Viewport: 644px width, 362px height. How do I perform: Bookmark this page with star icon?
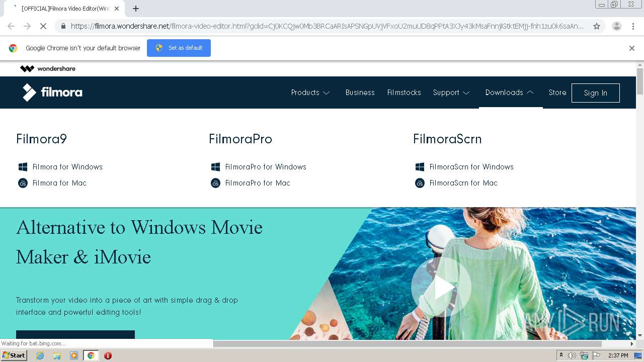tap(597, 26)
